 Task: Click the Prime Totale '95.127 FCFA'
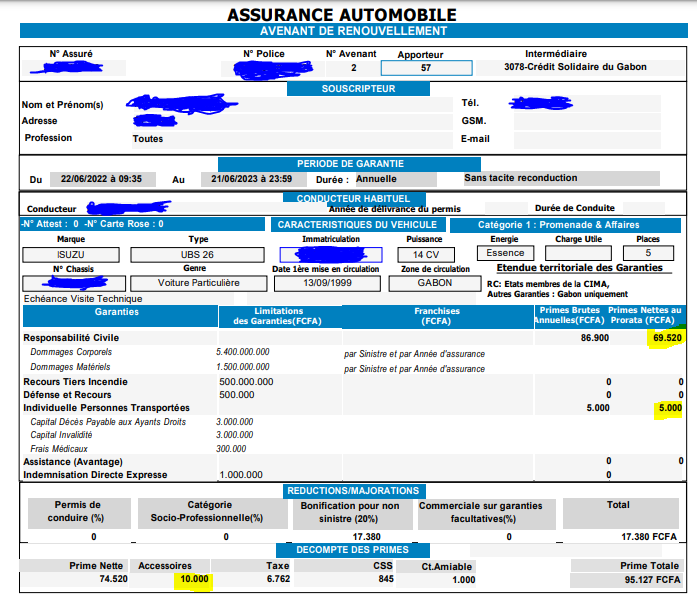[652, 580]
